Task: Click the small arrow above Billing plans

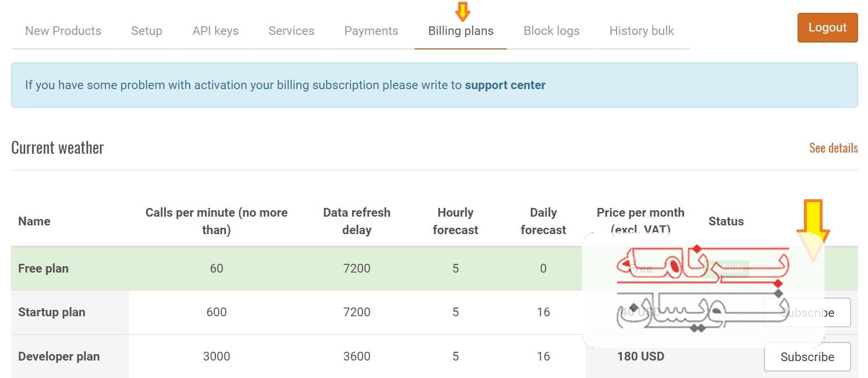Action: click(x=462, y=11)
